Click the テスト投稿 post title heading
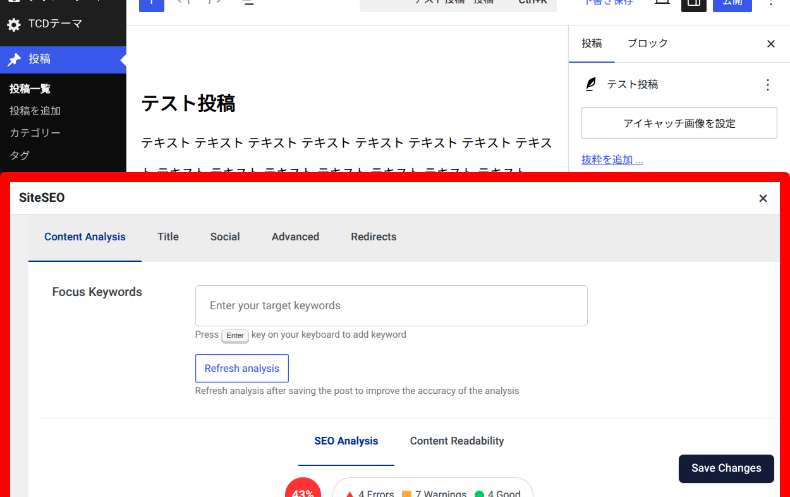Viewport: 790px width, 497px height. [x=188, y=104]
